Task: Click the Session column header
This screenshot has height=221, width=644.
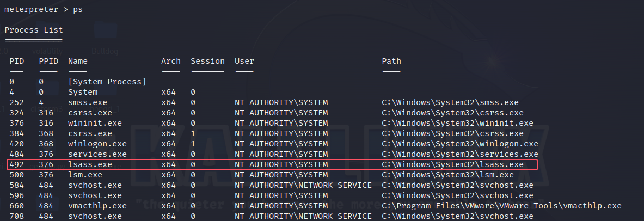Action: 207,61
